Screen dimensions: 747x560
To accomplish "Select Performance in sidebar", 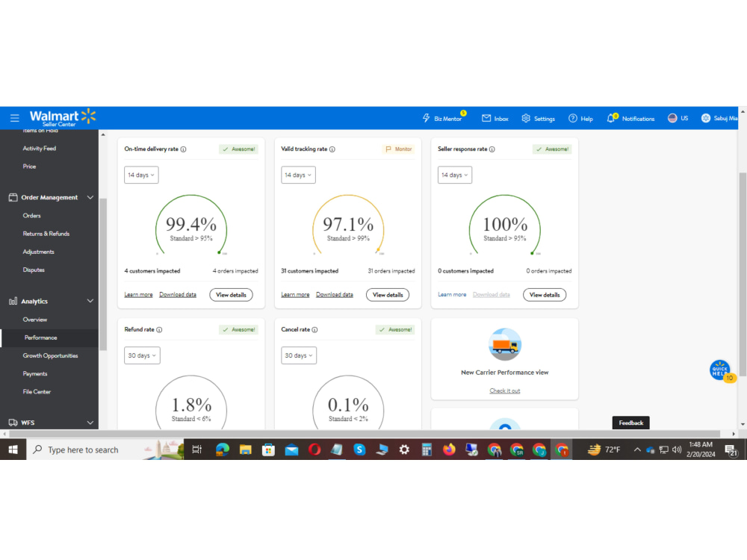I will point(49,337).
